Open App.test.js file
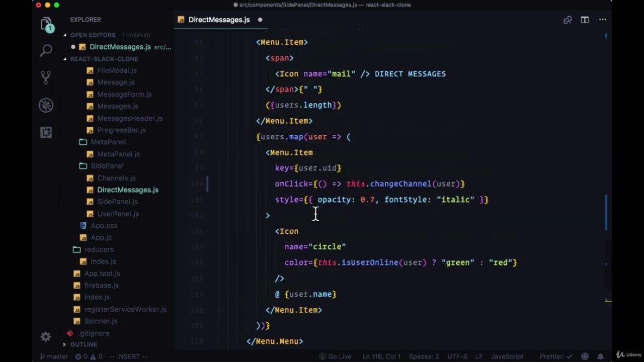 102,274
